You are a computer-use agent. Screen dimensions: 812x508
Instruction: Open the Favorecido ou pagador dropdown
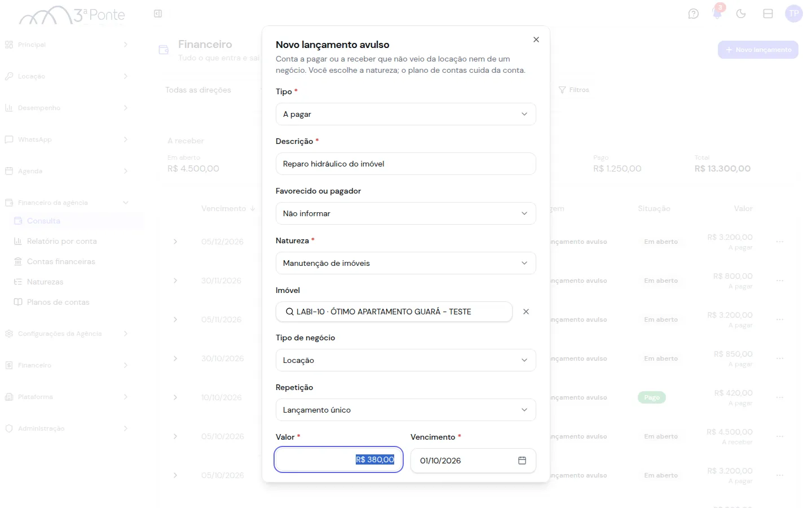(x=405, y=213)
